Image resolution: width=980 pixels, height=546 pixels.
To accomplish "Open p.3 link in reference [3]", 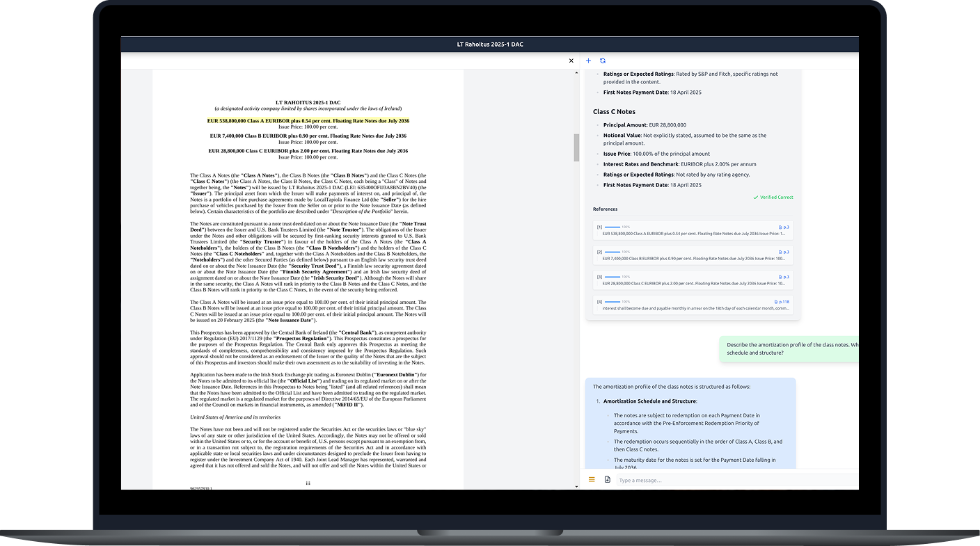I will (783, 277).
